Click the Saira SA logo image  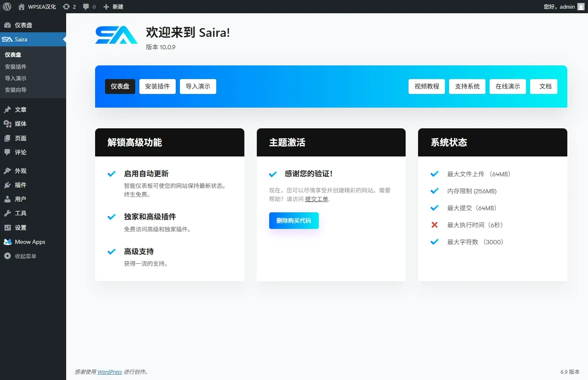tap(116, 35)
